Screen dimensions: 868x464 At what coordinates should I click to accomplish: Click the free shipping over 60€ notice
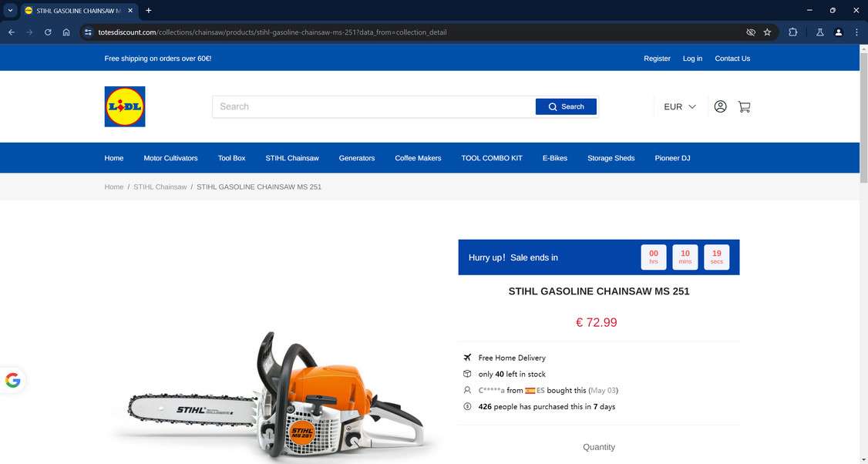click(158, 58)
